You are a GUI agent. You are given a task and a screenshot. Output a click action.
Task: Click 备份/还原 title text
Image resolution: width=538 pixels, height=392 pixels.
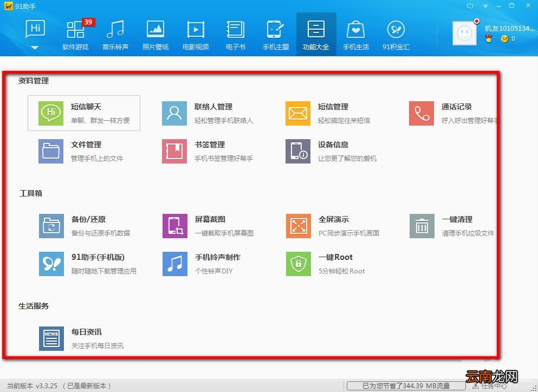click(88, 219)
